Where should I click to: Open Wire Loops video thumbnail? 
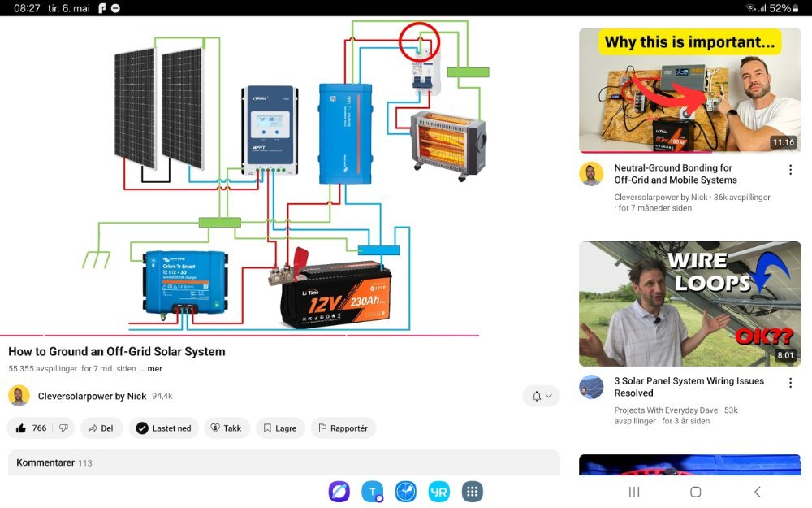[689, 304]
